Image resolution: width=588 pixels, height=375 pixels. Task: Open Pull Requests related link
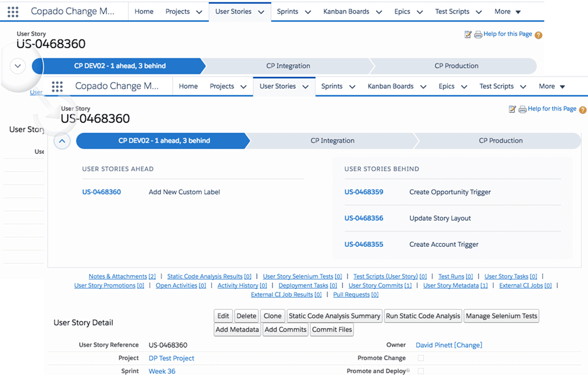(x=356, y=294)
